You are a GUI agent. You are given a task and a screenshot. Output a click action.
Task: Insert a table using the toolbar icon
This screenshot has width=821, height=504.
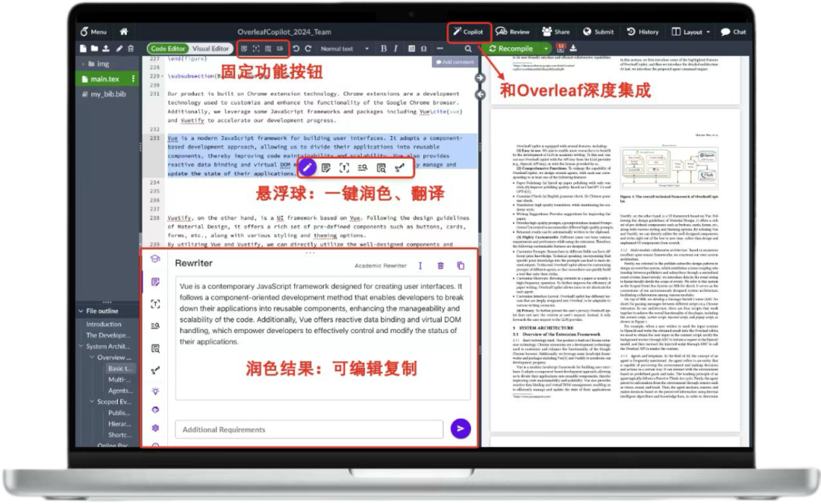click(x=411, y=49)
